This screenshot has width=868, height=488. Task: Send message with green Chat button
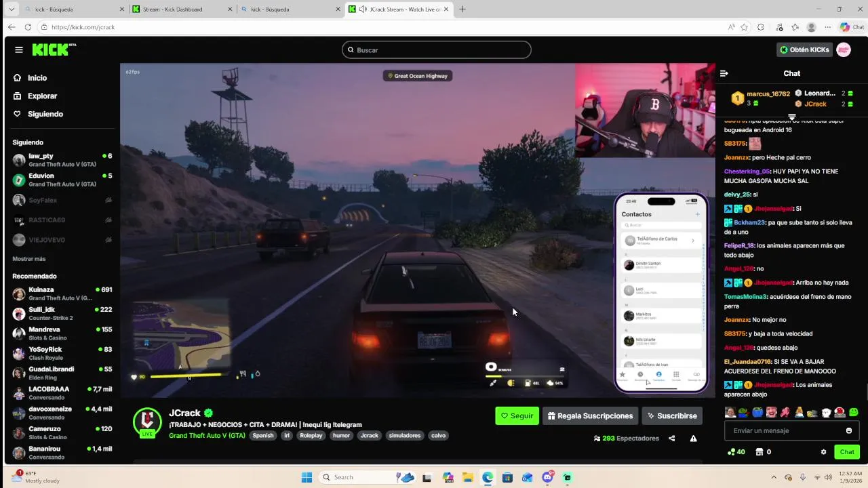847,452
